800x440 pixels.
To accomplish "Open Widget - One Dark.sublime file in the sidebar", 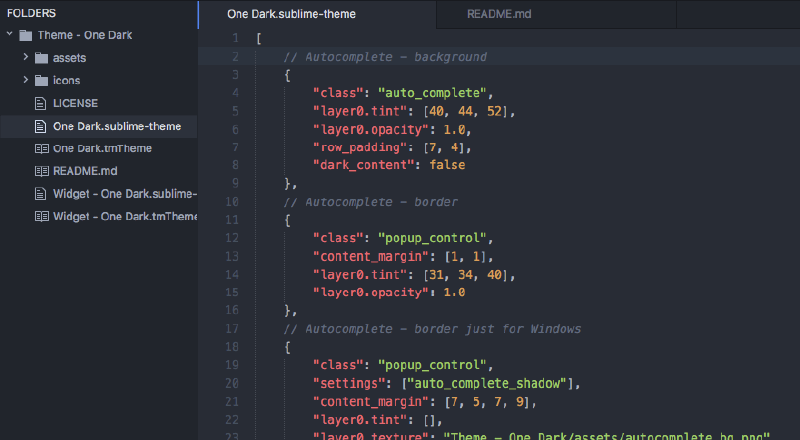I will click(125, 194).
